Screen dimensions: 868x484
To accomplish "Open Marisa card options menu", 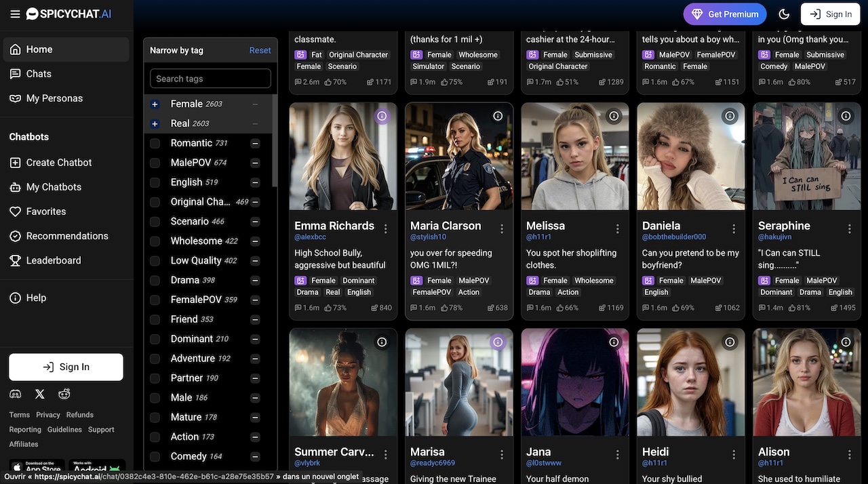I will point(502,455).
